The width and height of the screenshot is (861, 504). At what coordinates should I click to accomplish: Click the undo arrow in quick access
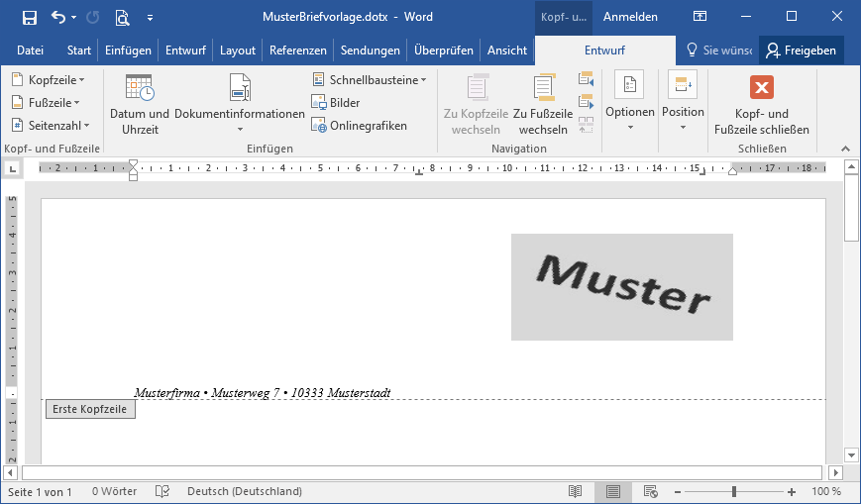pos(58,17)
